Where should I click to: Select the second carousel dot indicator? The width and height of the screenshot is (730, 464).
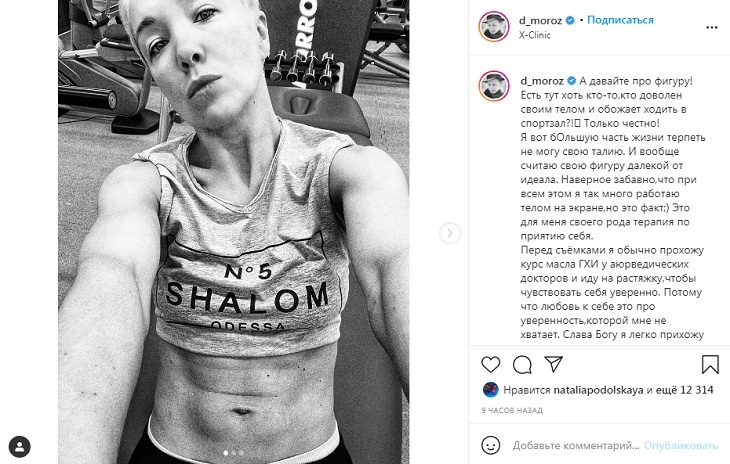[x=234, y=452]
